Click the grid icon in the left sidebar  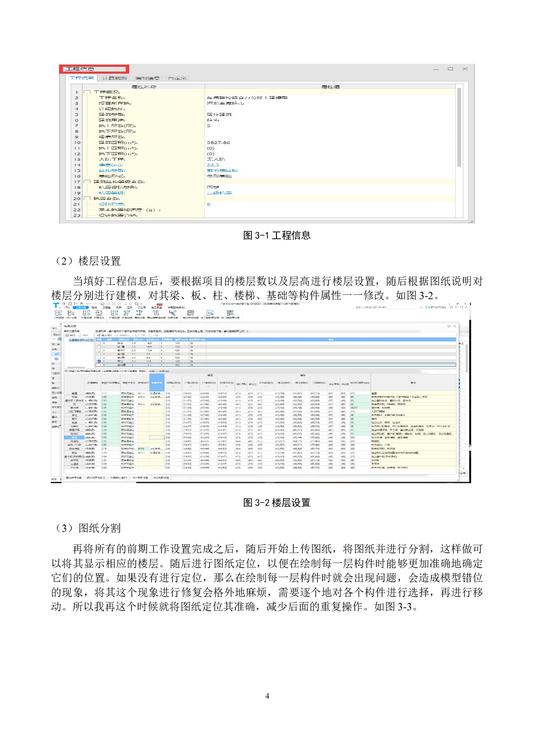(56, 359)
